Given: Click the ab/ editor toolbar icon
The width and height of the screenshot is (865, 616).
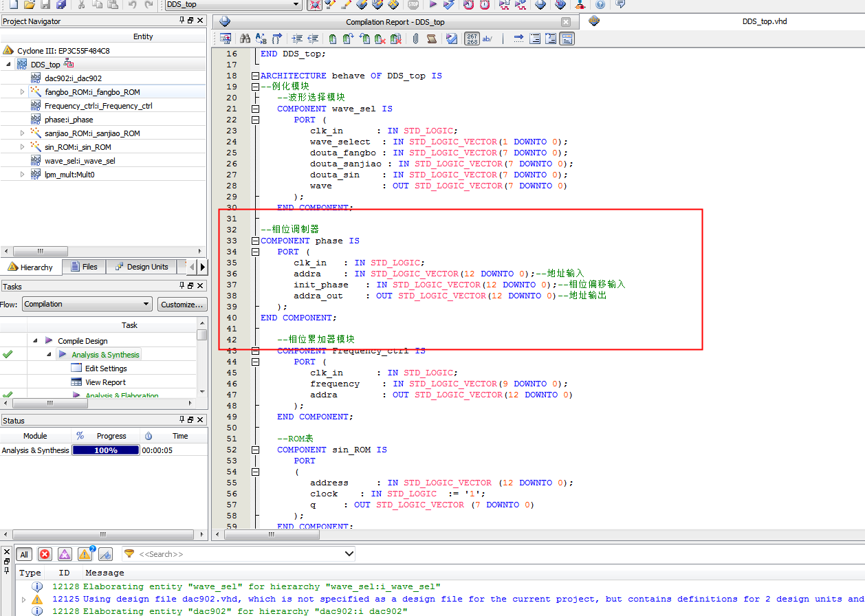Looking at the screenshot, I should [x=488, y=38].
